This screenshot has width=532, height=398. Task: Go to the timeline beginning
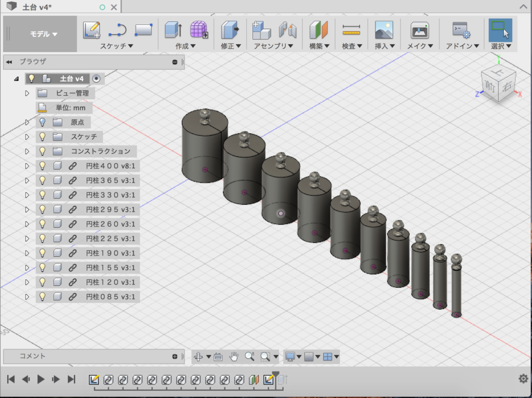11,379
